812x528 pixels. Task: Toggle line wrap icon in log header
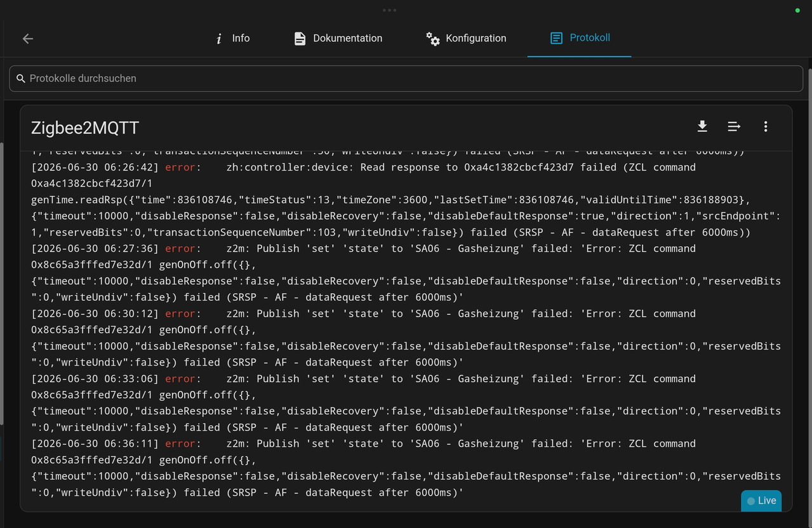734,127
